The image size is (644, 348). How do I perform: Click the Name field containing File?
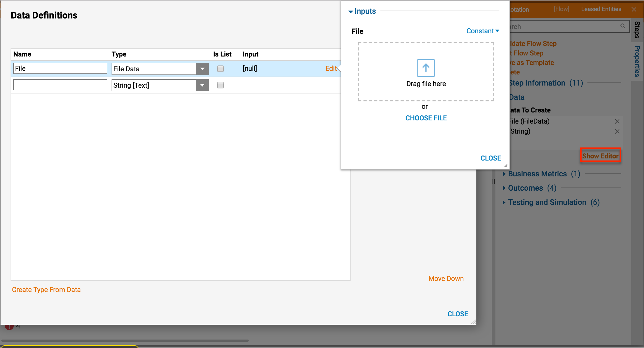coord(60,68)
